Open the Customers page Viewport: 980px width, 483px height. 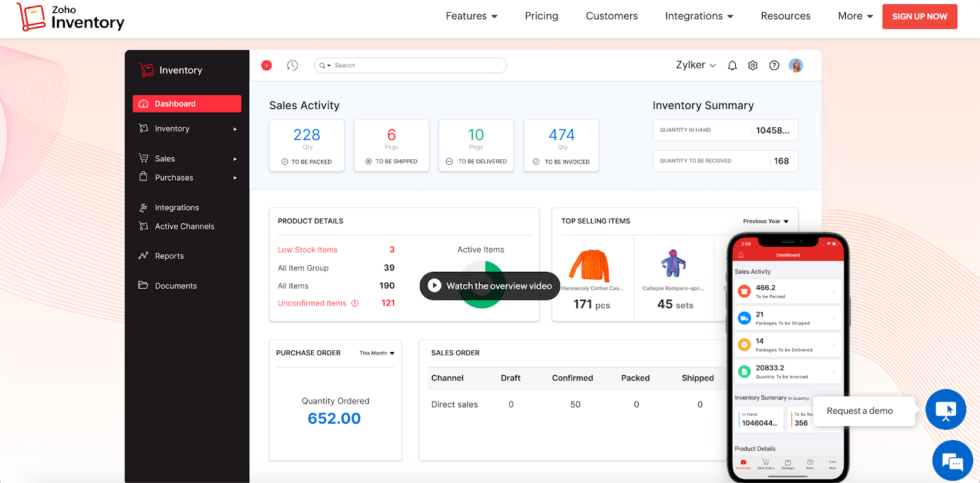[612, 16]
